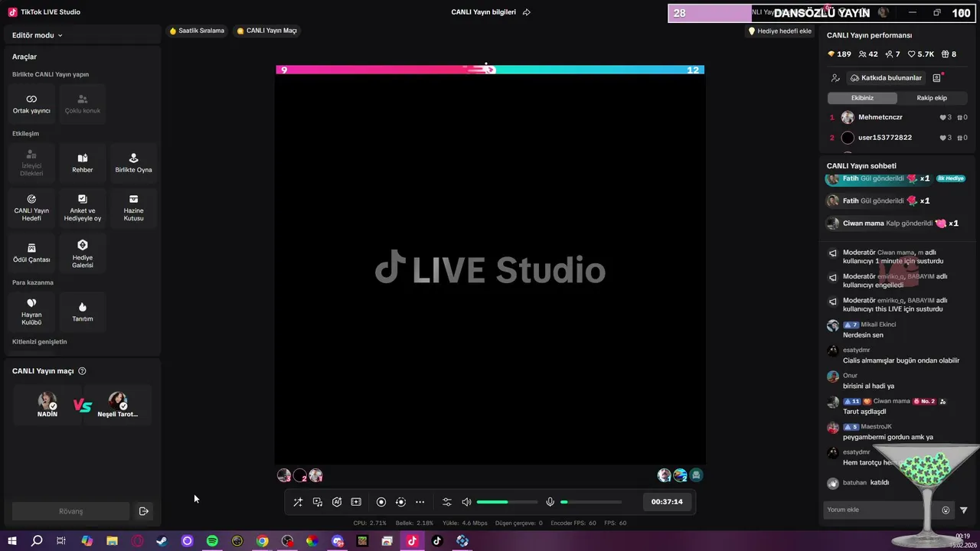Switch to the Ekibiniz tab
This screenshot has height=551, width=980.
(x=862, y=98)
